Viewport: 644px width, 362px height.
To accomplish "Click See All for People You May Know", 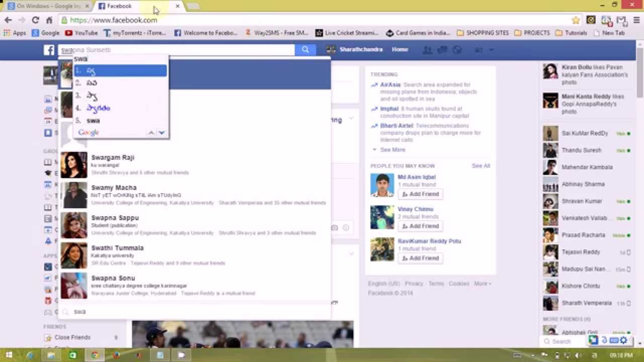I will click(480, 166).
